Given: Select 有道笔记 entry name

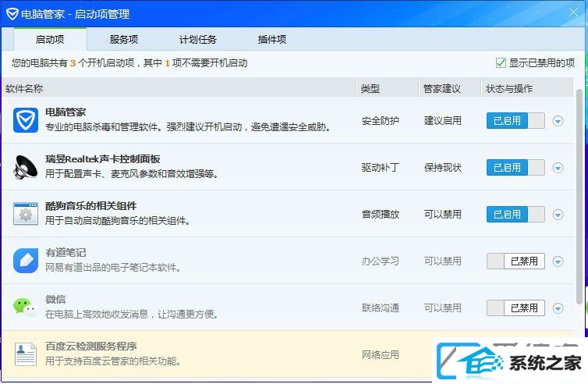Looking at the screenshot, I should pos(66,253).
